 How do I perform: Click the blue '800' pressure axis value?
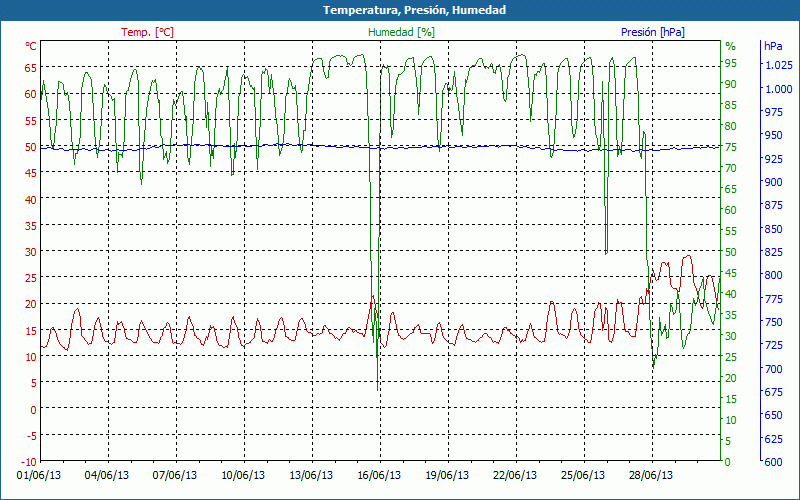773,275
